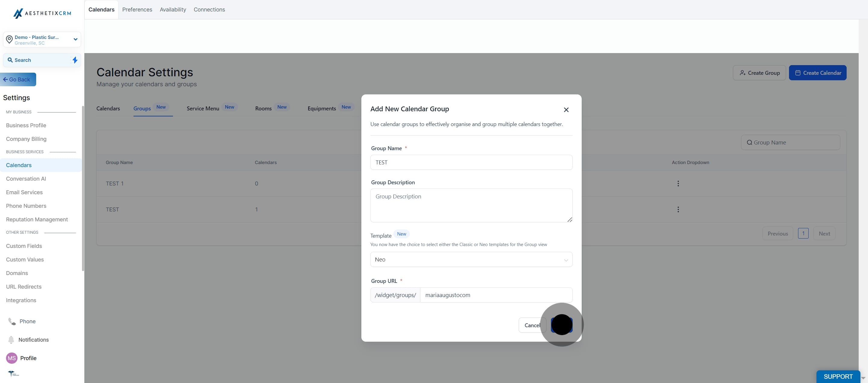Viewport: 868px width, 383px height.
Task: Click the Go Back button
Action: 18,80
